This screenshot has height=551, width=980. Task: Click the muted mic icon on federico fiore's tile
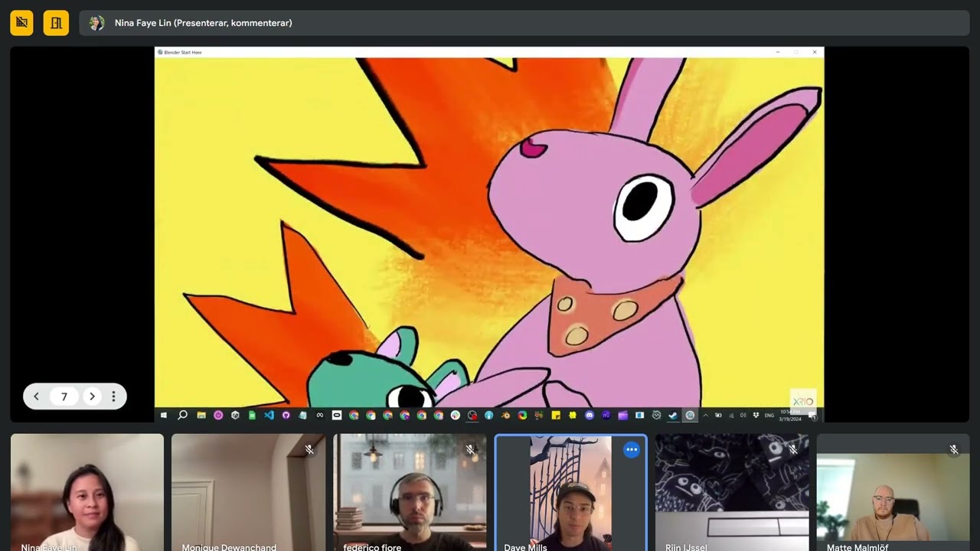pyautogui.click(x=471, y=450)
